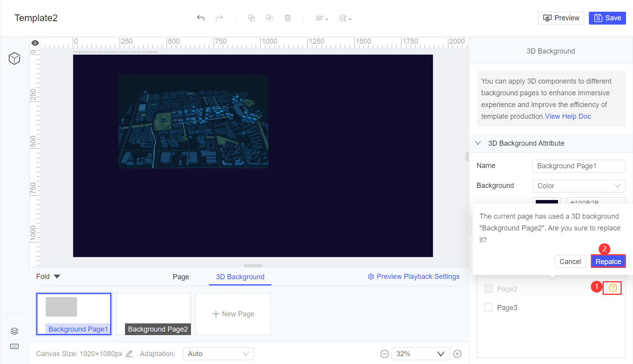Open the Layers panel icon in left sidebar
This screenshot has width=633, height=364.
click(14, 331)
